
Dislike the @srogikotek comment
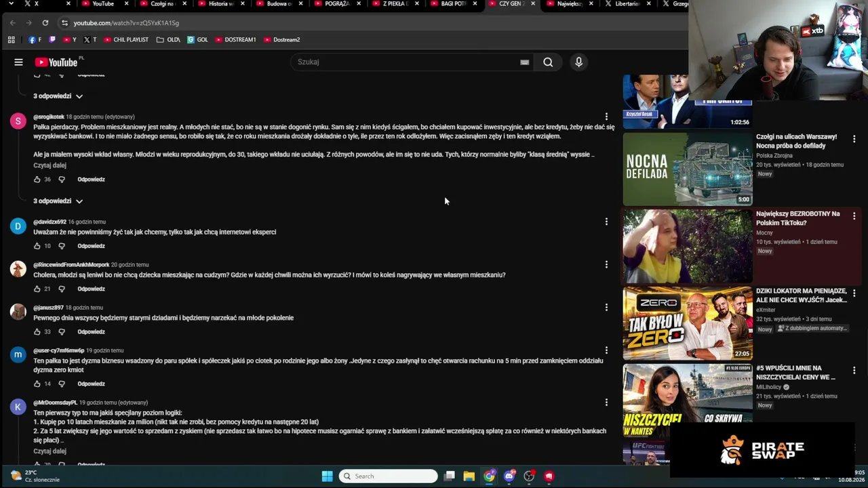pos(62,180)
